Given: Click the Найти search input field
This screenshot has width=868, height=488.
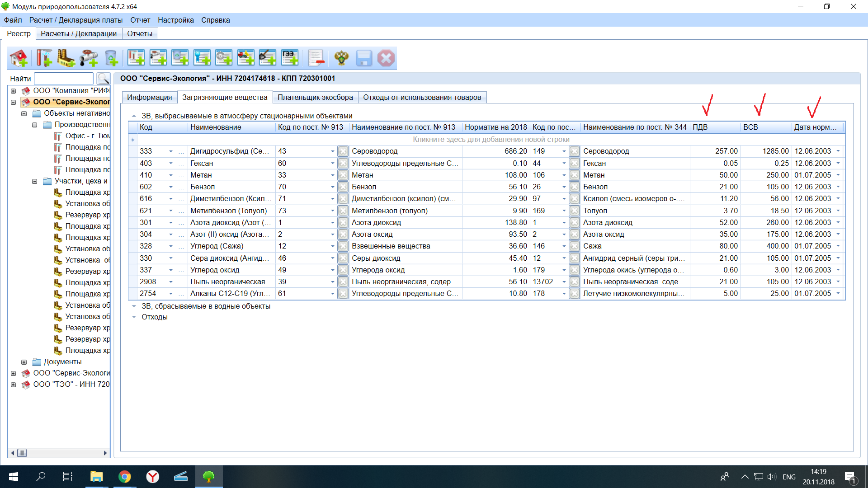Looking at the screenshot, I should (x=64, y=79).
